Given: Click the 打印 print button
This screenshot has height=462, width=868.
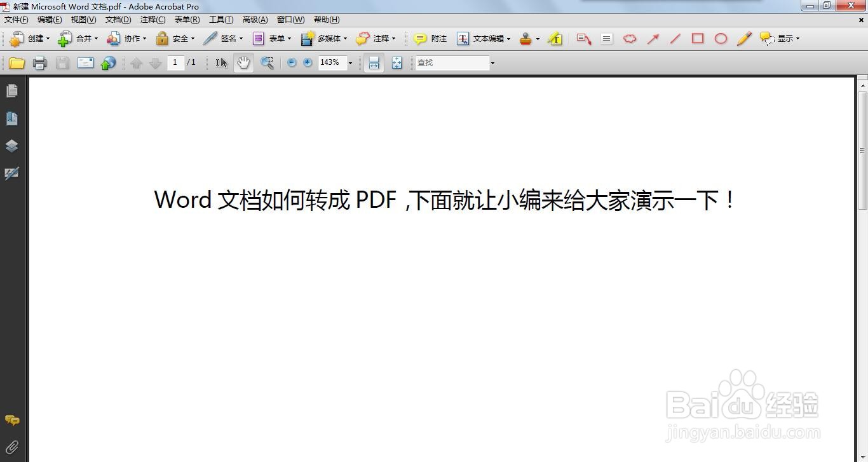Looking at the screenshot, I should pos(39,62).
